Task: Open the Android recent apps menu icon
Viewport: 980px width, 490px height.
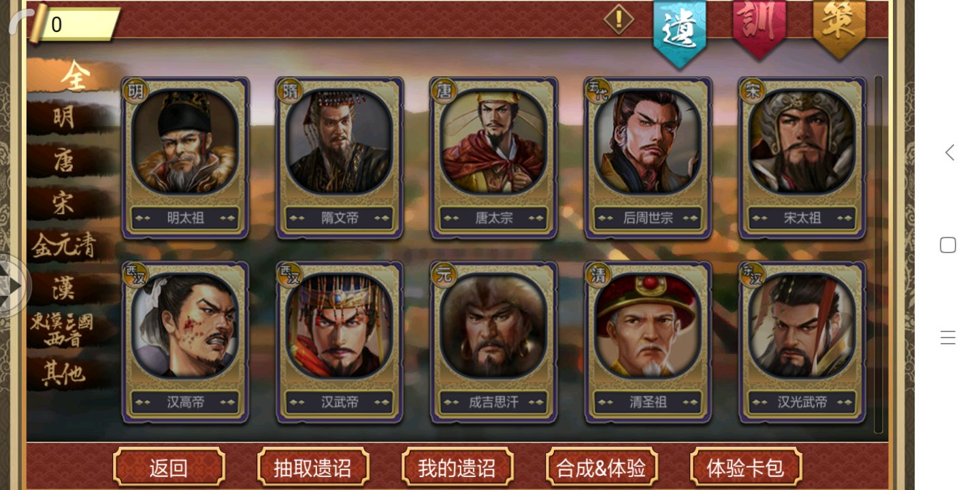Action: tap(948, 338)
